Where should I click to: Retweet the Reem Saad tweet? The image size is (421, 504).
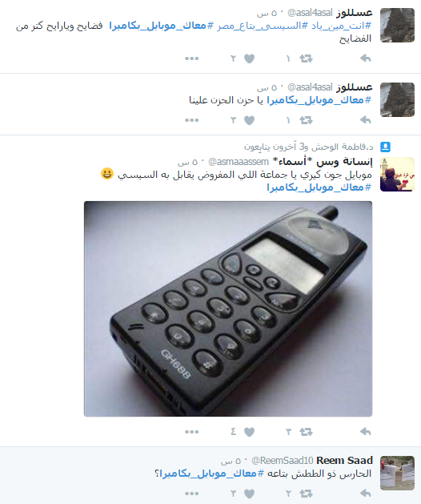[x=306, y=494]
